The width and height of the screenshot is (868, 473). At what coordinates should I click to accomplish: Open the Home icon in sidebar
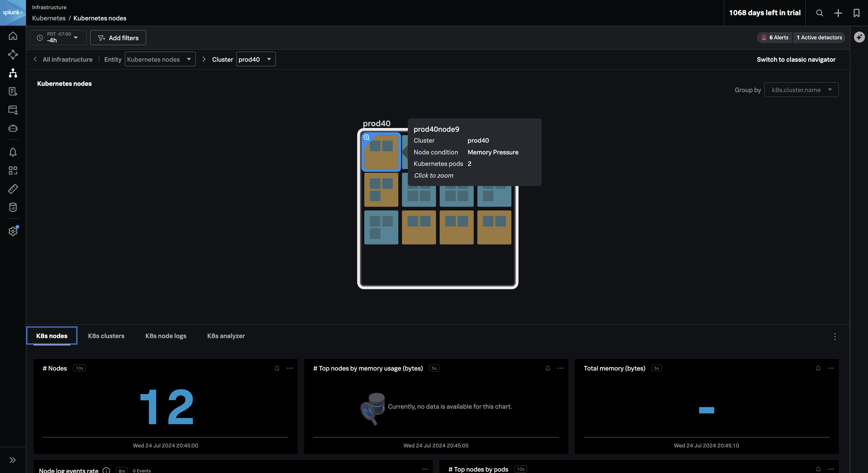13,36
